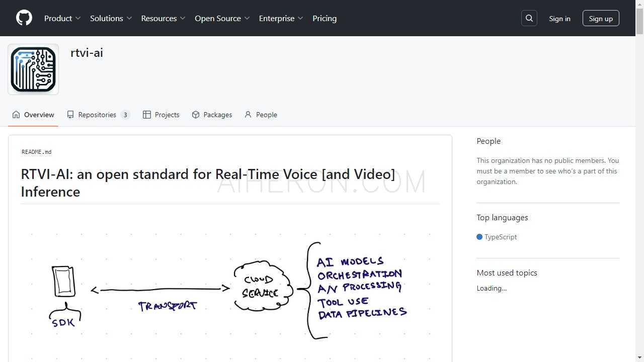
Task: Open the Resources dropdown menu
Action: pos(163,18)
